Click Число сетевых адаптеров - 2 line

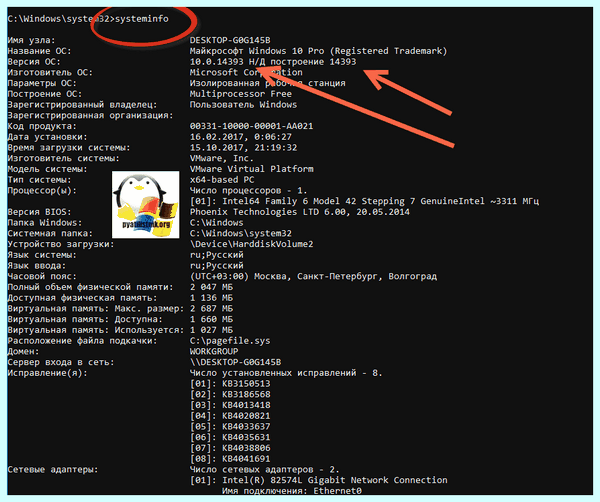pyautogui.click(x=264, y=469)
